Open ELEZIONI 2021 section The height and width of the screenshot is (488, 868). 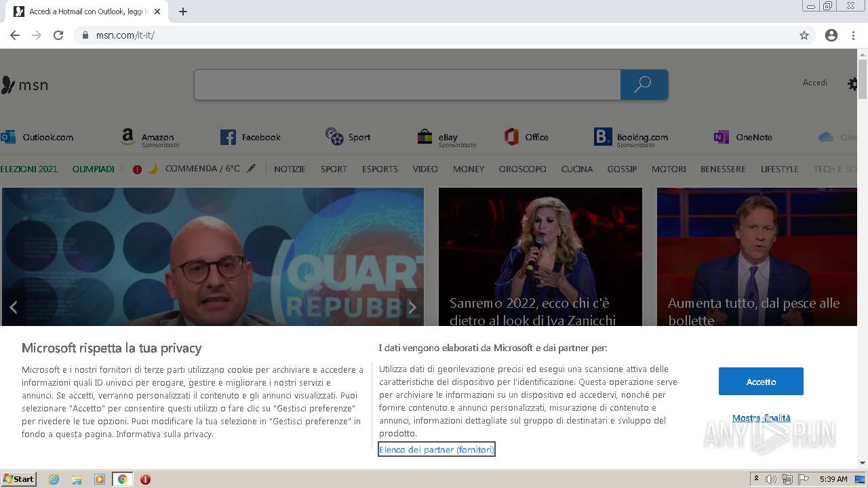[29, 169]
